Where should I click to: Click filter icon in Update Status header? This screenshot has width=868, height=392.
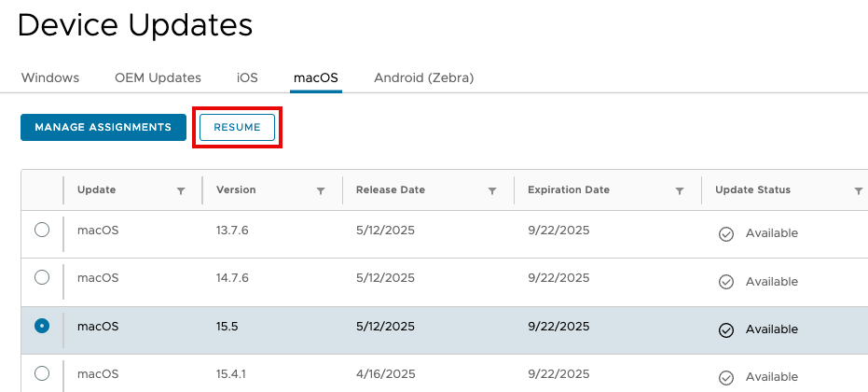859,190
